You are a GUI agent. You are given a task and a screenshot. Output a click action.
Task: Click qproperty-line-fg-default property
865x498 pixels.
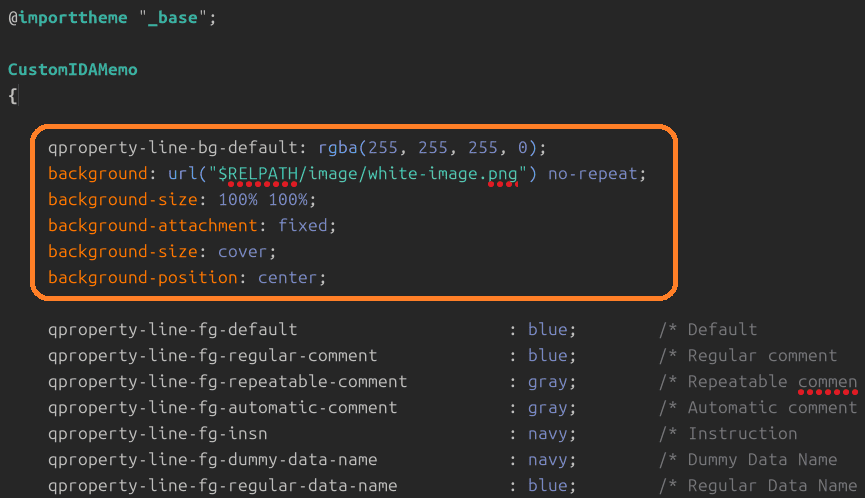[x=173, y=329]
